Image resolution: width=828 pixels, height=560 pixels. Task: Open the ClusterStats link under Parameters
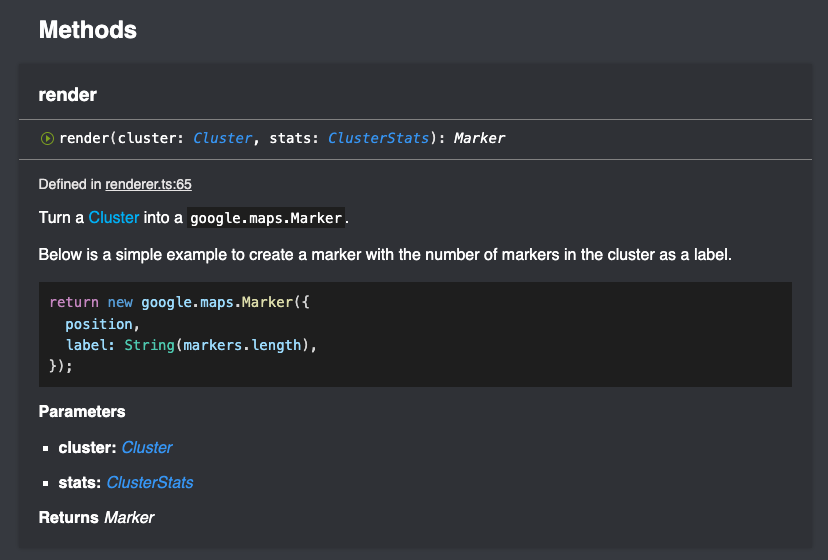150,482
